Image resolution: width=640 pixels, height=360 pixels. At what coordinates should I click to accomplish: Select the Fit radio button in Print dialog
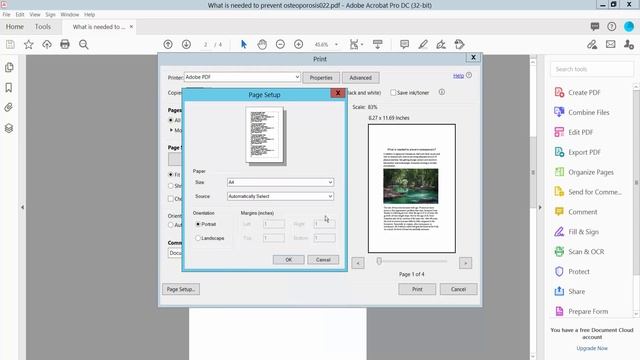coord(171,174)
